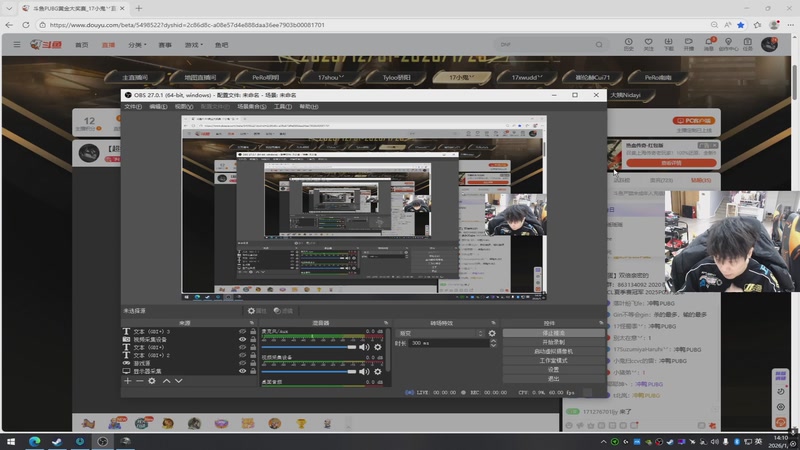This screenshot has height=450, width=800.
Task: Click the 工作室模式 button in OBS
Action: (554, 361)
